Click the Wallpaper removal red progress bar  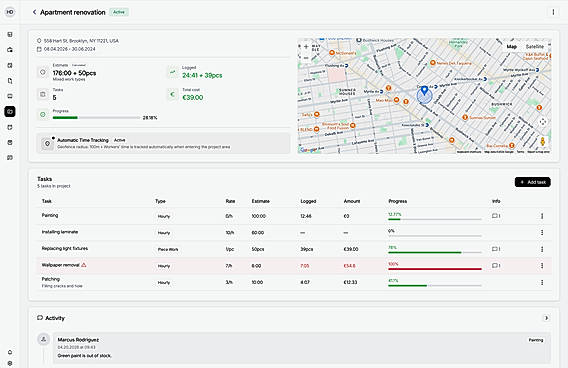coord(435,269)
